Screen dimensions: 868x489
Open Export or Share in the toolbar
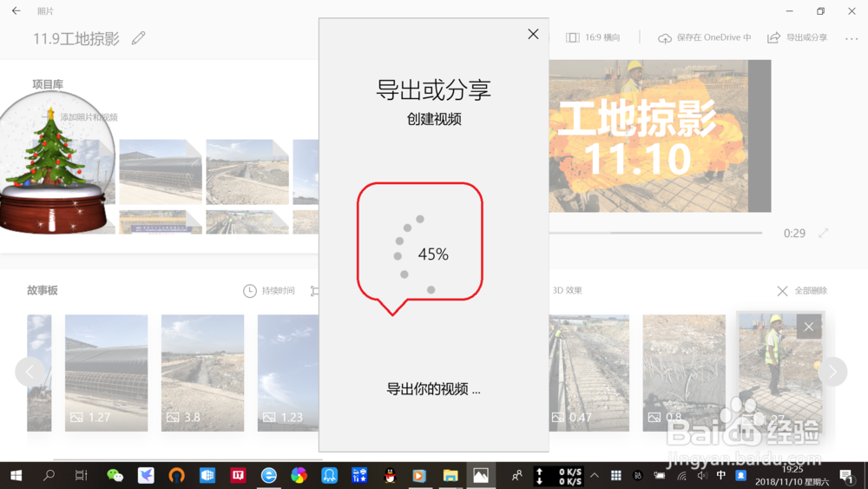(x=797, y=37)
